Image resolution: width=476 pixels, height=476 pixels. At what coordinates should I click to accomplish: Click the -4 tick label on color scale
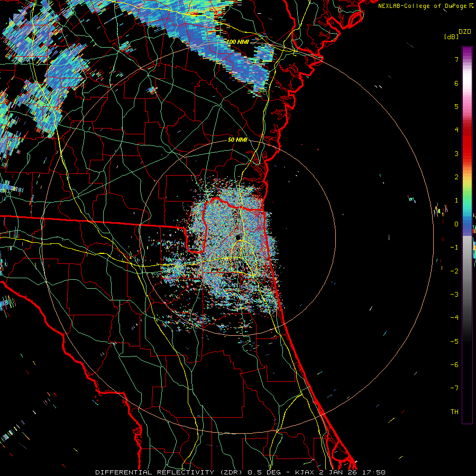(454, 318)
